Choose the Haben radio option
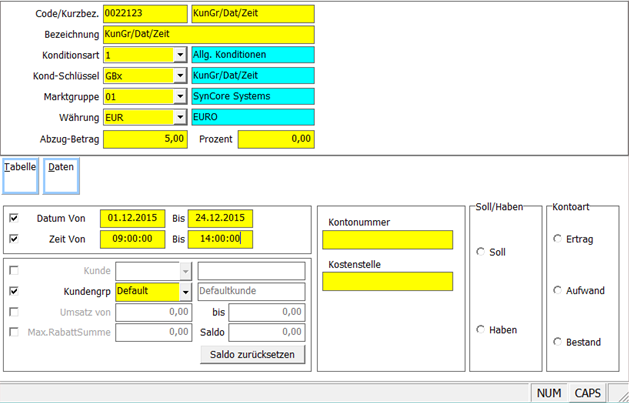 click(x=481, y=330)
